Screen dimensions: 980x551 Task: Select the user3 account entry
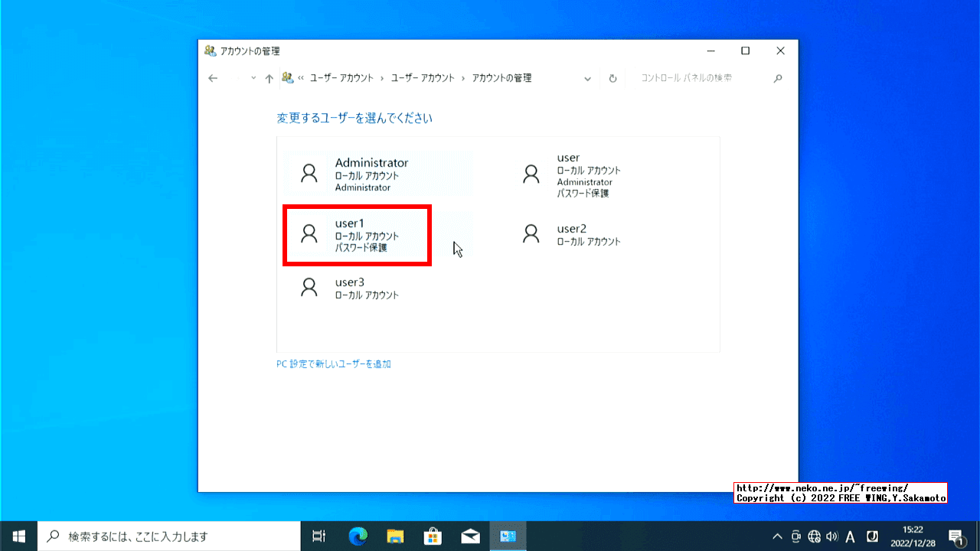click(x=357, y=288)
